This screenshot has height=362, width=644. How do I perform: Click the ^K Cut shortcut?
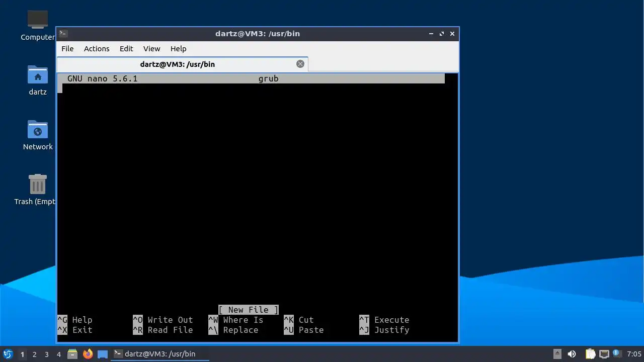299,320
